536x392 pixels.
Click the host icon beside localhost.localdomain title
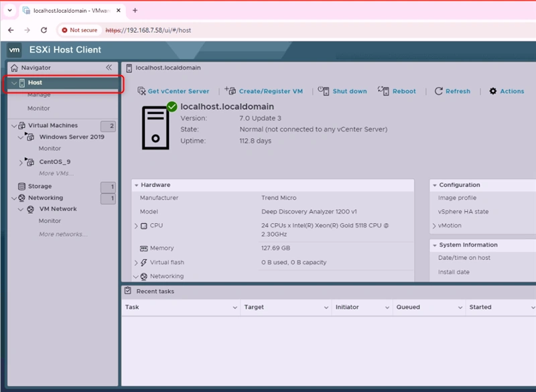coord(129,68)
